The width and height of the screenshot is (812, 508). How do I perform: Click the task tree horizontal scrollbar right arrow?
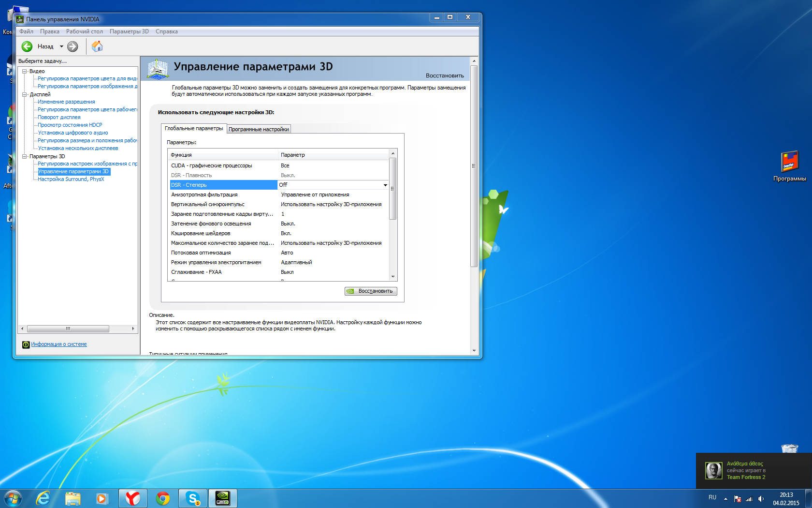click(133, 329)
